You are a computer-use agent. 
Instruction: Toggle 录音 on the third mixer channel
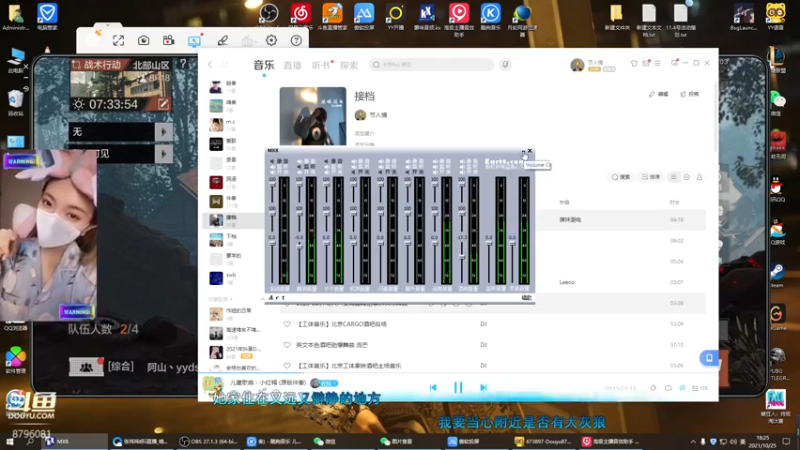tap(333, 161)
